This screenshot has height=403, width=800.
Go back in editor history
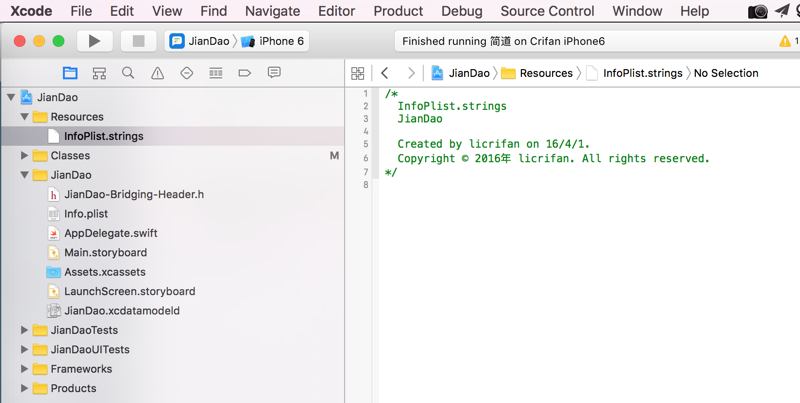[x=385, y=73]
